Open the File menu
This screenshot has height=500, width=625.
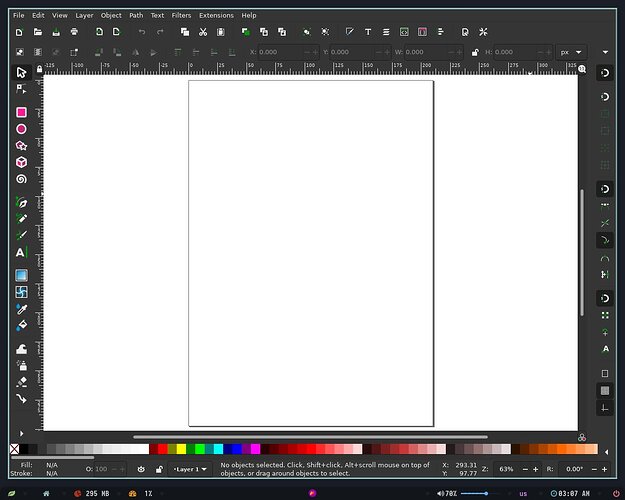tap(18, 15)
